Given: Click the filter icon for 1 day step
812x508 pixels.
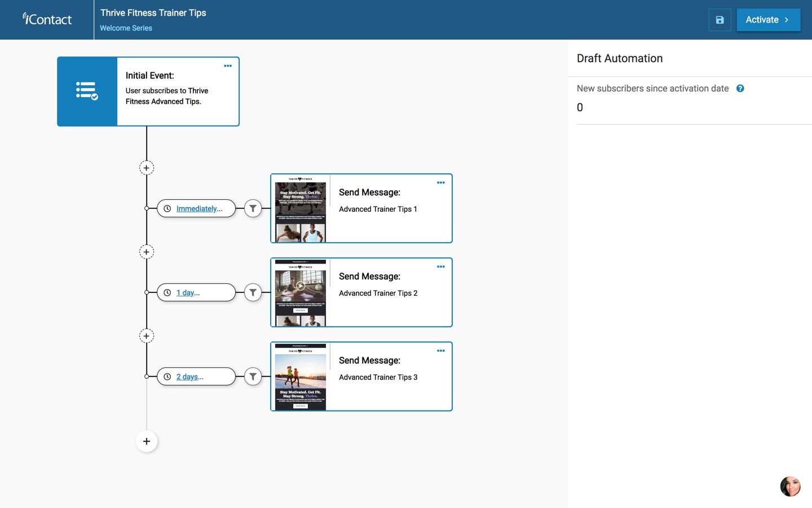Looking at the screenshot, I should click(253, 292).
